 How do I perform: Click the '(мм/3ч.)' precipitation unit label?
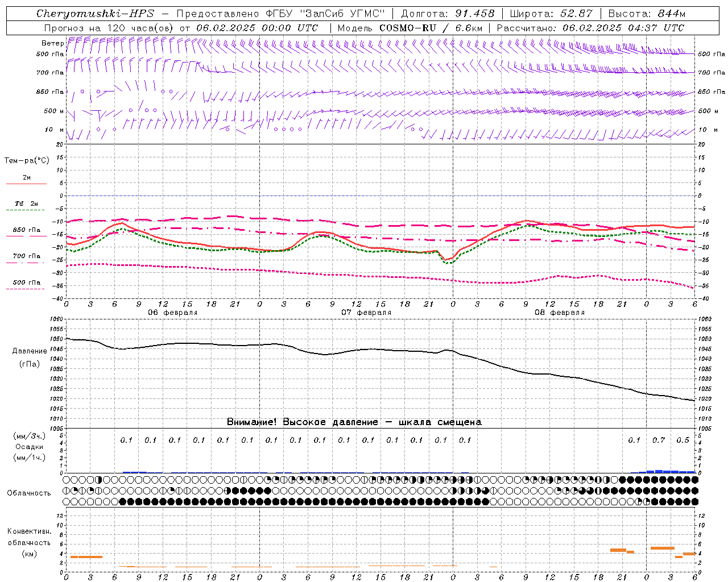30,436
